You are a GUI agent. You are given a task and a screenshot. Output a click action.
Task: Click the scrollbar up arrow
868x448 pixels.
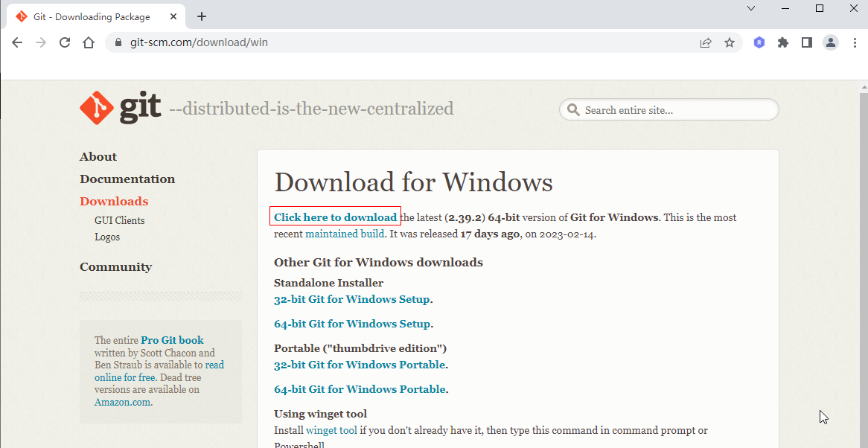(865, 86)
